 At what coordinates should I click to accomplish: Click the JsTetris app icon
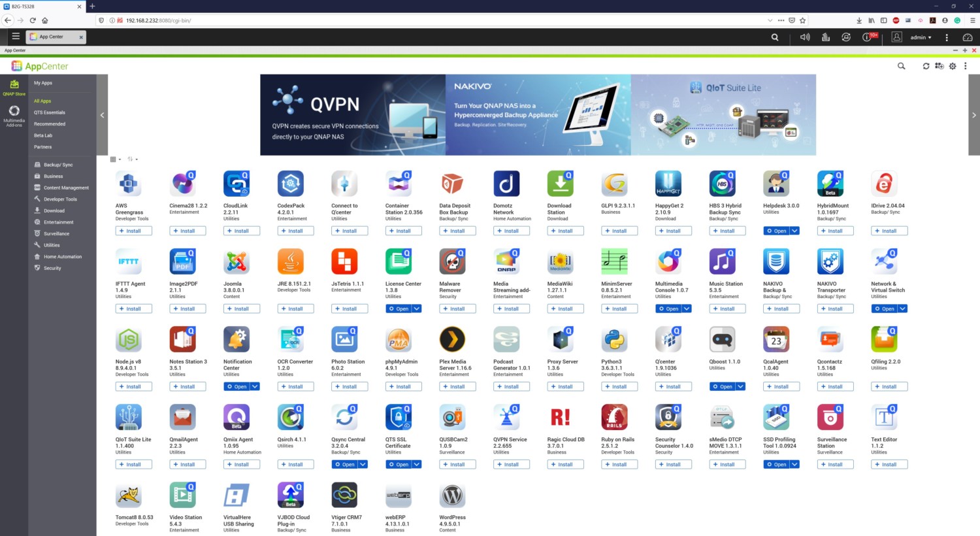point(344,261)
